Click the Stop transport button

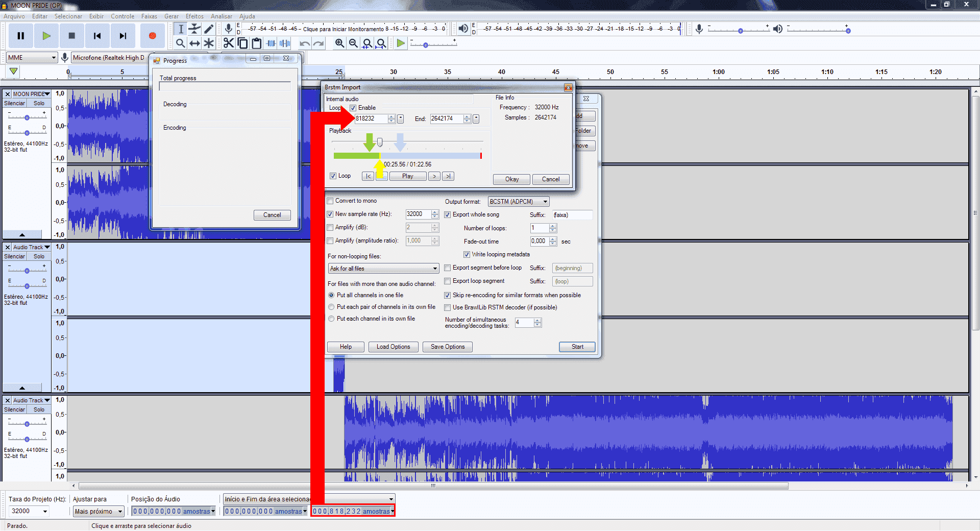[x=72, y=36]
